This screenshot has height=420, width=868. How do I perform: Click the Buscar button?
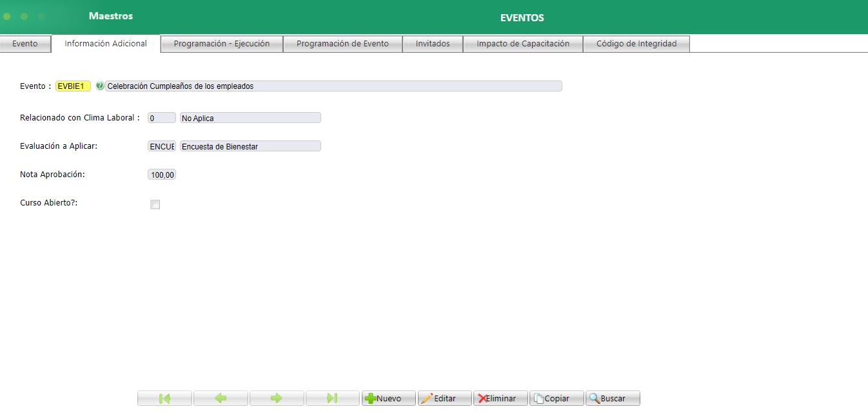pos(613,398)
